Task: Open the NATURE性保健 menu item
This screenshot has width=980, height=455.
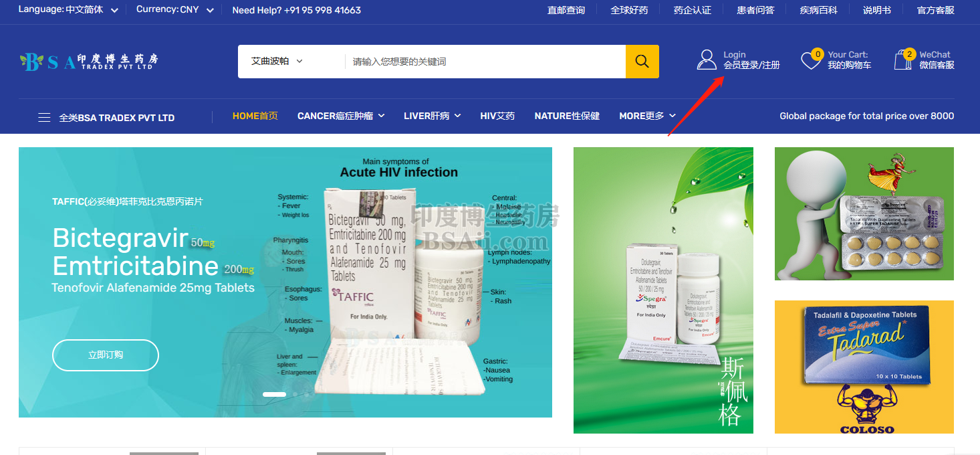Action: [x=567, y=116]
